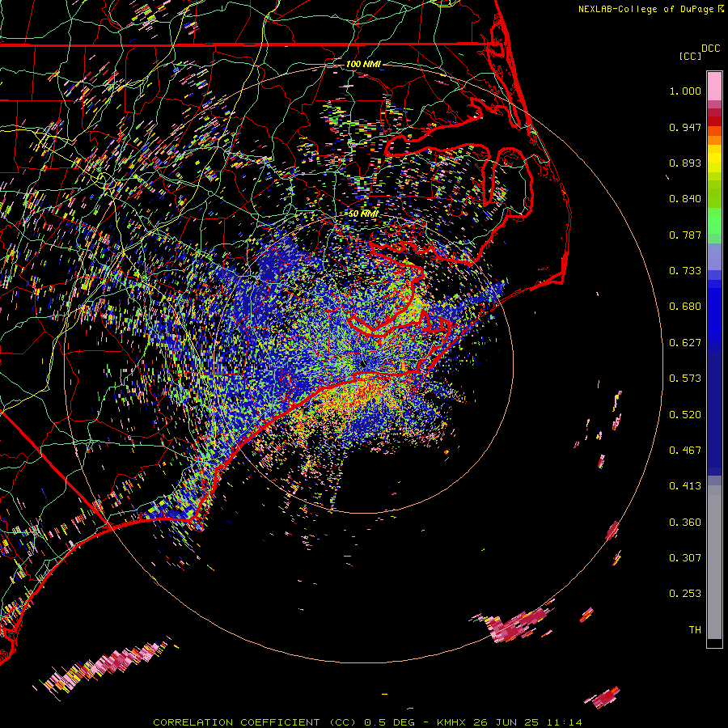
Task: Select the 0.360 scale value
Action: (x=685, y=523)
